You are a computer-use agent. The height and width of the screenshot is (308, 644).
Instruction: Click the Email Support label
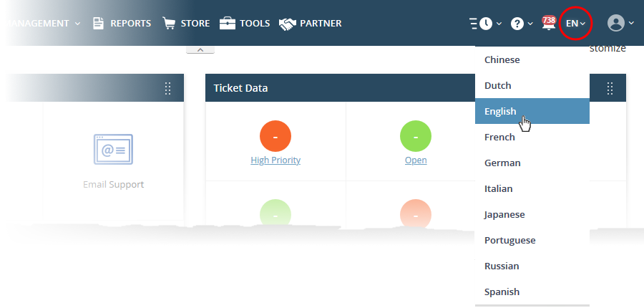[113, 184]
